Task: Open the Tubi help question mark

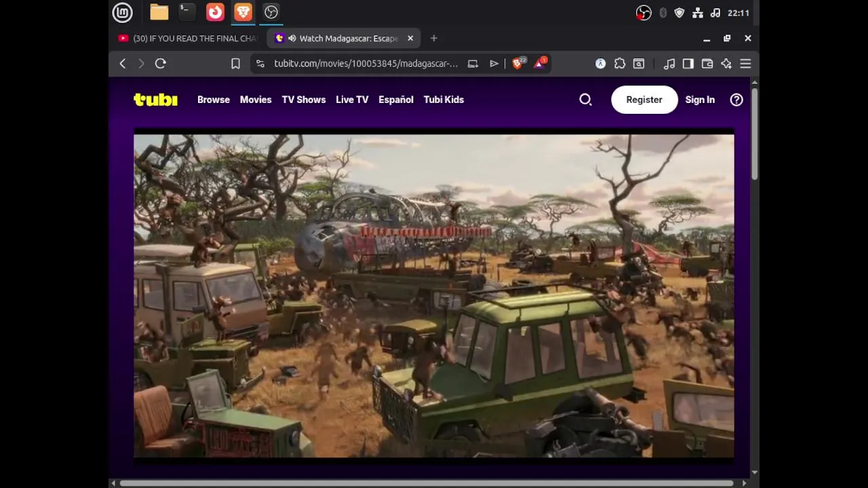Action: (x=736, y=100)
